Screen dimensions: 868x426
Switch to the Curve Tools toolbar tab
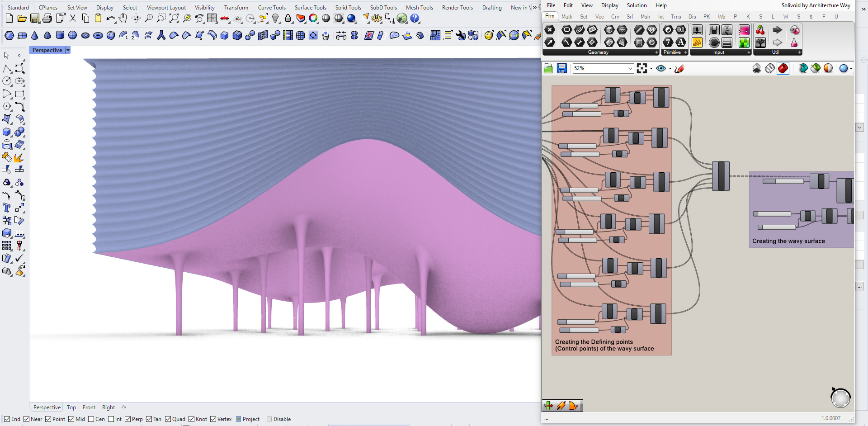[272, 8]
